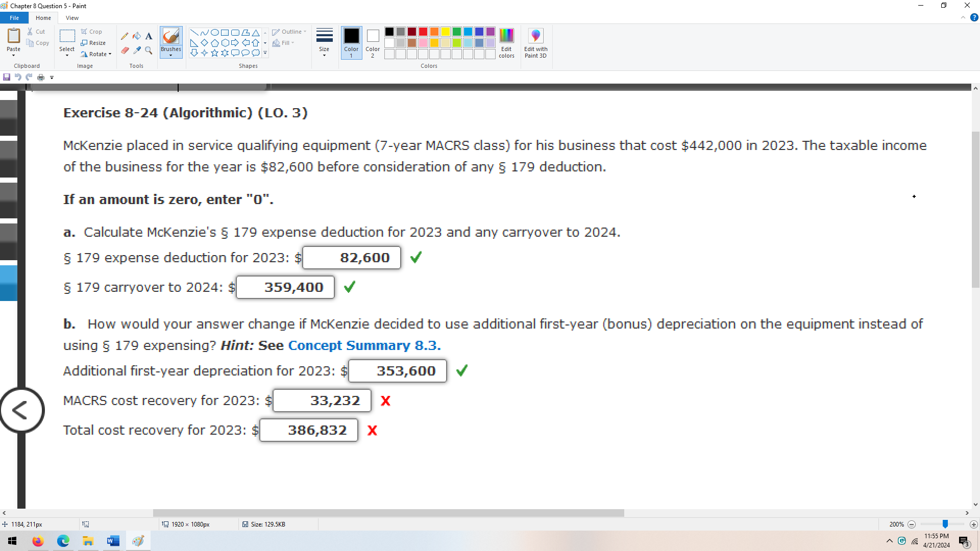Pick the Fill with color tool
Viewport: 980px width, 551px height.
(x=136, y=36)
